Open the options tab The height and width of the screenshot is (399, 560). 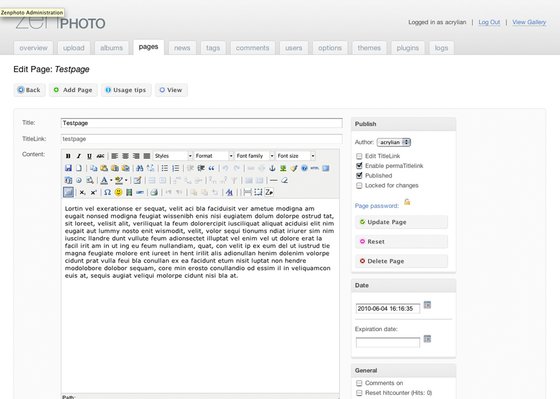[x=330, y=48]
